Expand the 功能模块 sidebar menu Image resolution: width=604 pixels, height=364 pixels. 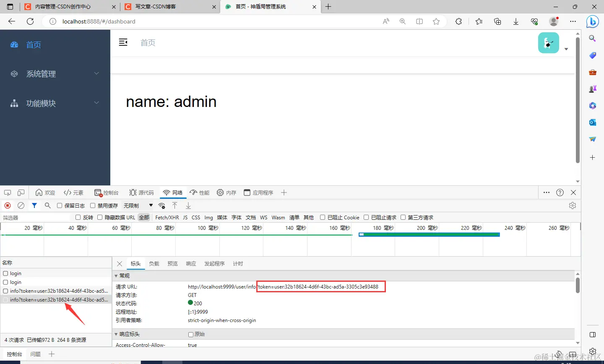55,103
